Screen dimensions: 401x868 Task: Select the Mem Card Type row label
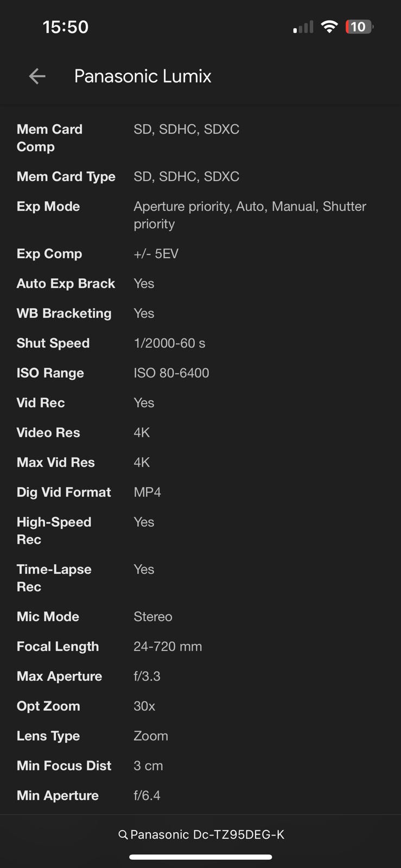point(66,176)
